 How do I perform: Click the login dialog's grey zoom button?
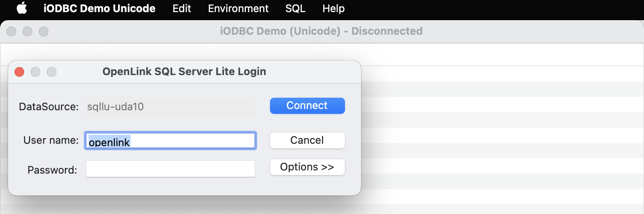[x=52, y=72]
